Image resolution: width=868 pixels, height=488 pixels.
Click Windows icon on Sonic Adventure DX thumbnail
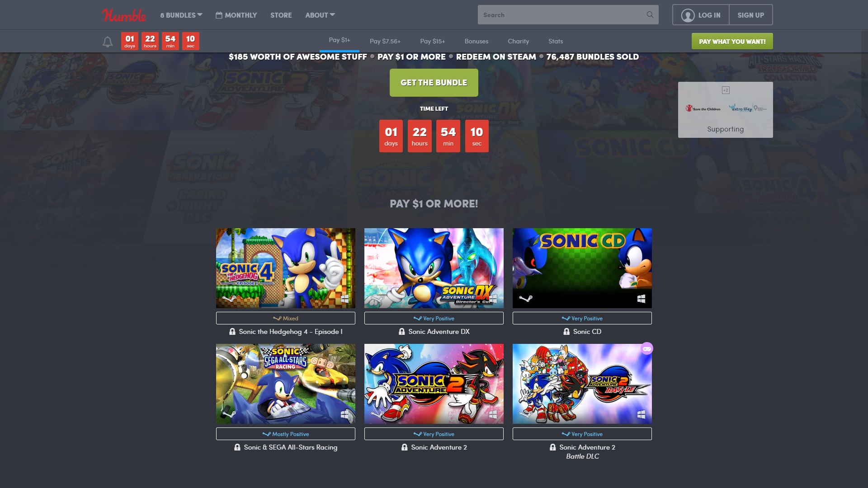[493, 299]
